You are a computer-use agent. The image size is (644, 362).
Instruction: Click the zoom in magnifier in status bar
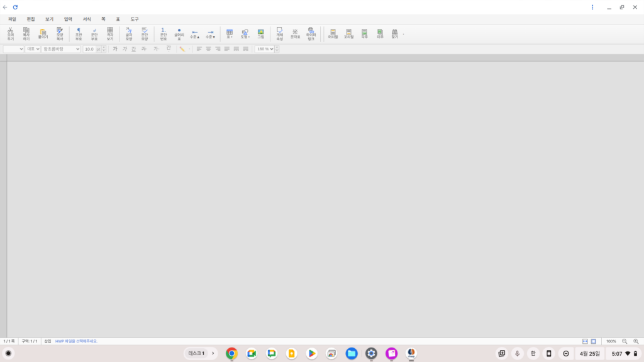[x=636, y=341]
